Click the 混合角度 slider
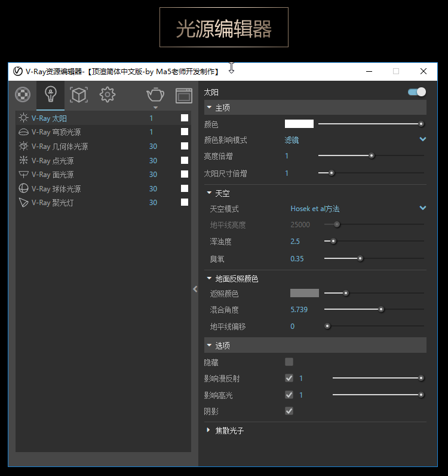The image size is (448, 476). 374,309
